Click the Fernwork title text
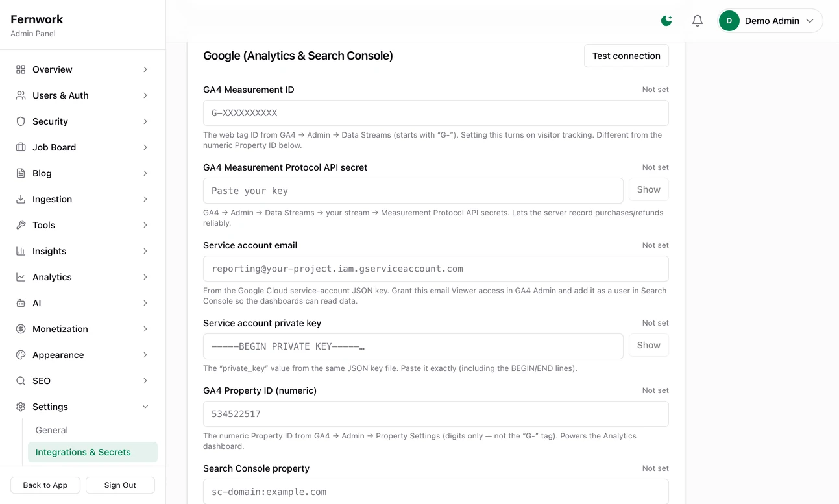The width and height of the screenshot is (839, 504). click(x=37, y=19)
